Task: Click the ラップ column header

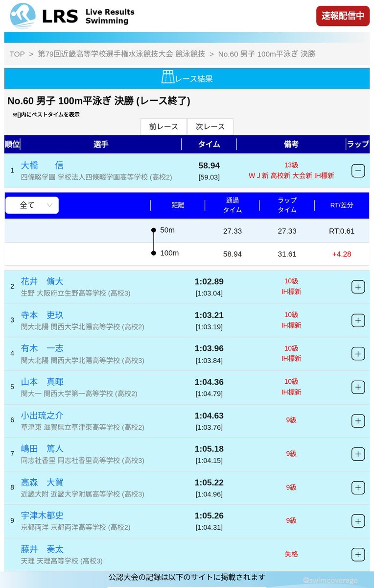Action: point(358,144)
